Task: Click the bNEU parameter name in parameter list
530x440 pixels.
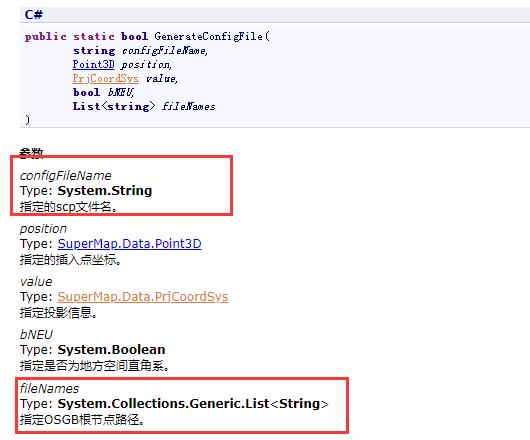Action: click(x=36, y=335)
